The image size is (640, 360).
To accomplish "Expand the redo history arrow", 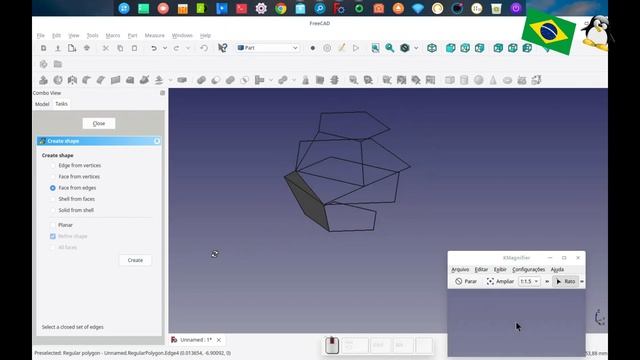I will coord(188,48).
